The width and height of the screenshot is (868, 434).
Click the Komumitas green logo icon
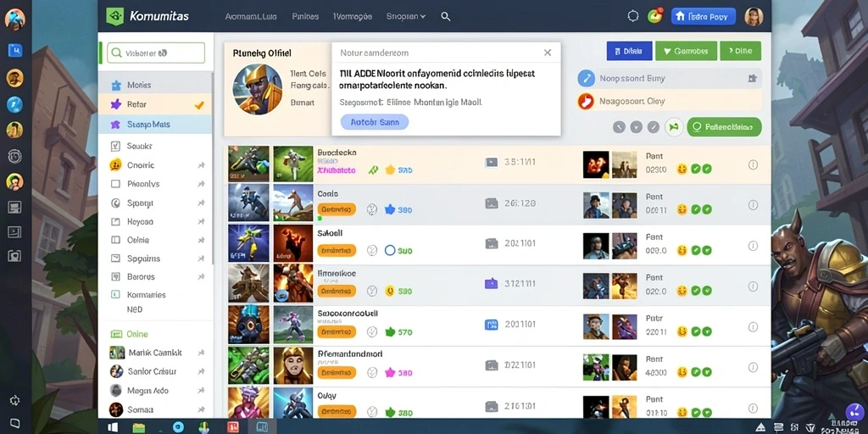(x=114, y=16)
